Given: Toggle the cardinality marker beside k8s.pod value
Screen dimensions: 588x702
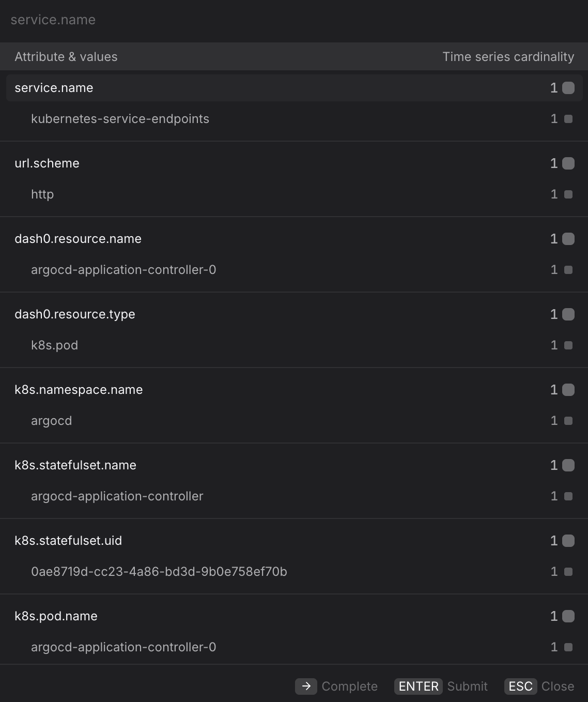Looking at the screenshot, I should pyautogui.click(x=567, y=345).
